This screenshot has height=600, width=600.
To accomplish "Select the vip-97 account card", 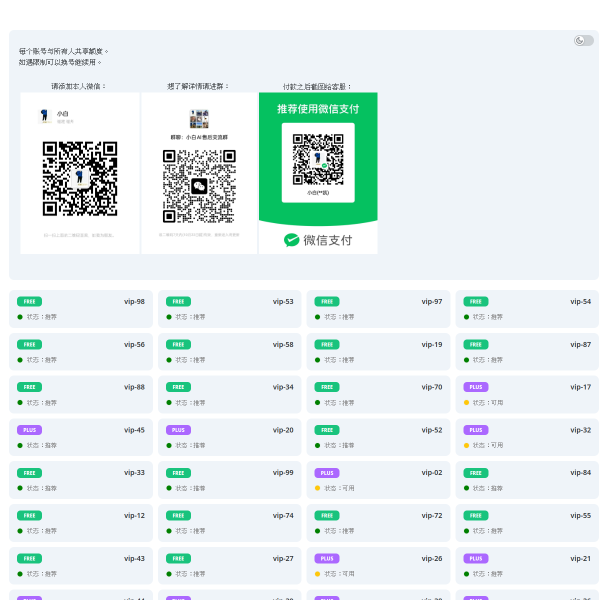I will pos(378,309).
